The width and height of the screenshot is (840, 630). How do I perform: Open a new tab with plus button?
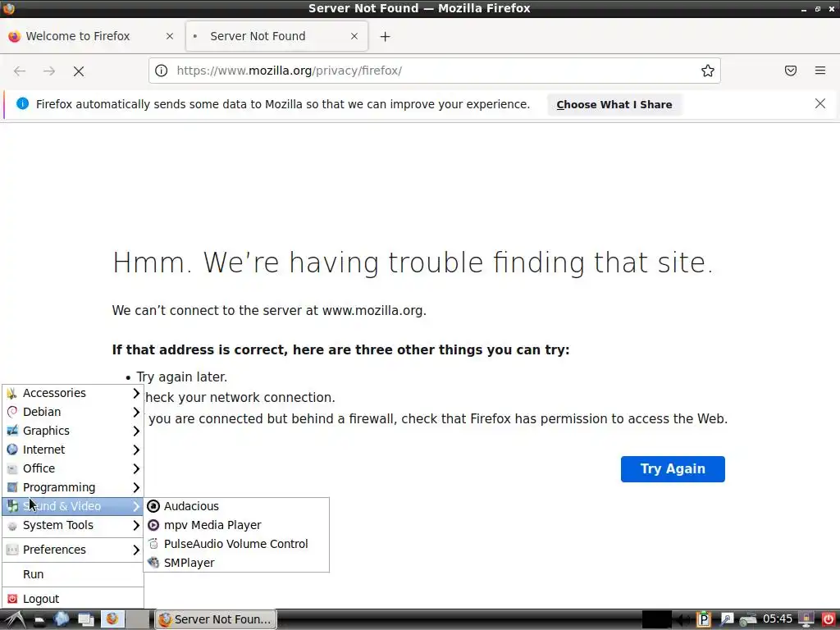386,36
